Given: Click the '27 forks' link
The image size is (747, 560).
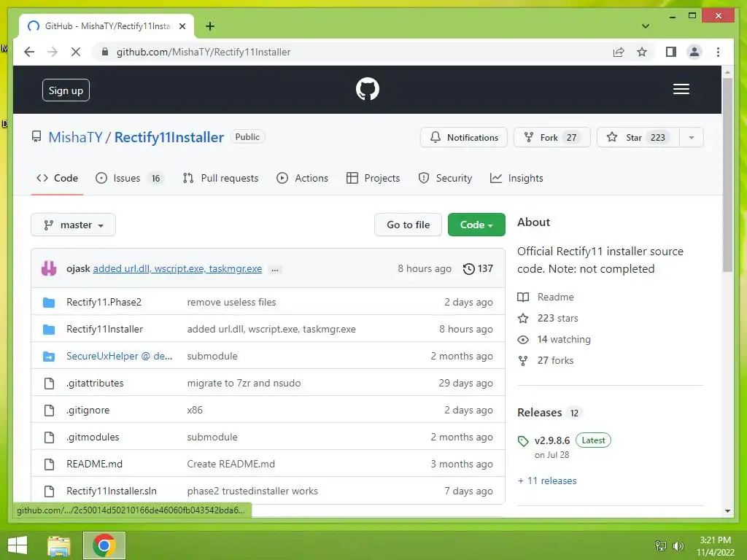Looking at the screenshot, I should coord(555,360).
